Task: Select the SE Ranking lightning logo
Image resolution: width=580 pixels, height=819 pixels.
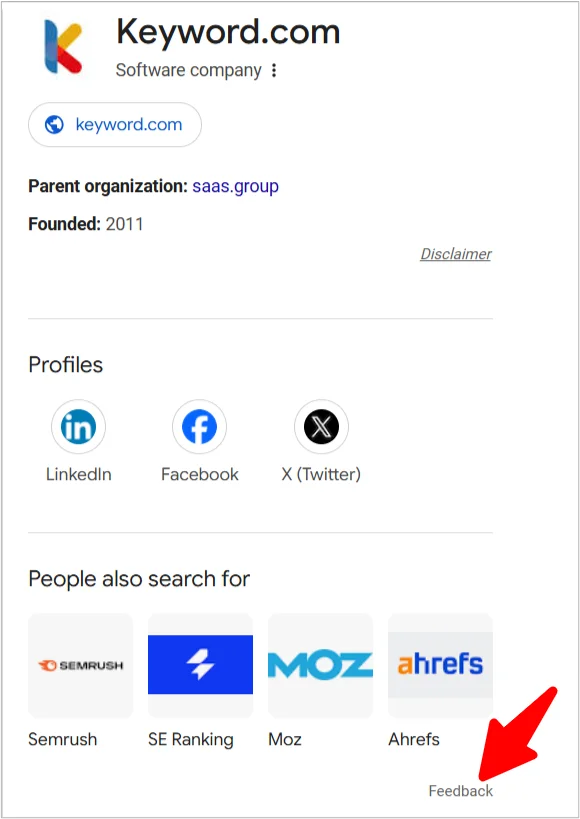Action: point(200,665)
